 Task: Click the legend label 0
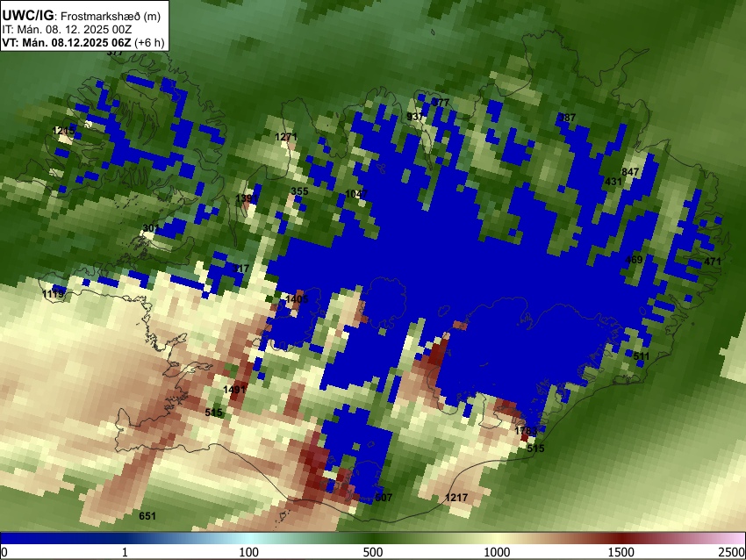click(x=4, y=552)
